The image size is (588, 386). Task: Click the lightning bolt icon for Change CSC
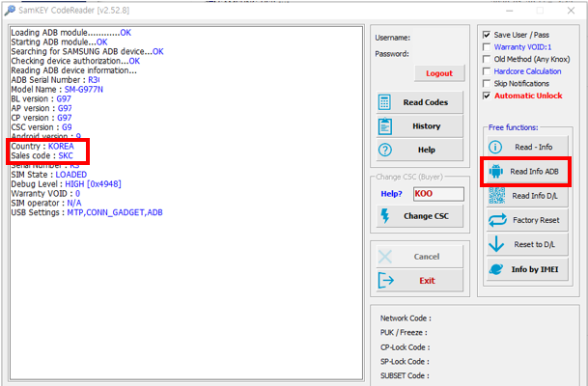tap(384, 216)
